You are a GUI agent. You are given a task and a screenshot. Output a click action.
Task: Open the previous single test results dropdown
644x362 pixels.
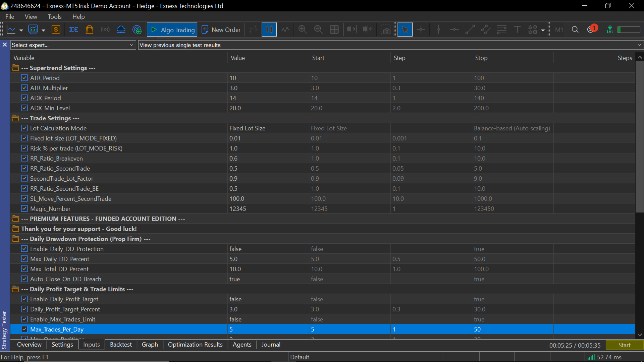639,45
